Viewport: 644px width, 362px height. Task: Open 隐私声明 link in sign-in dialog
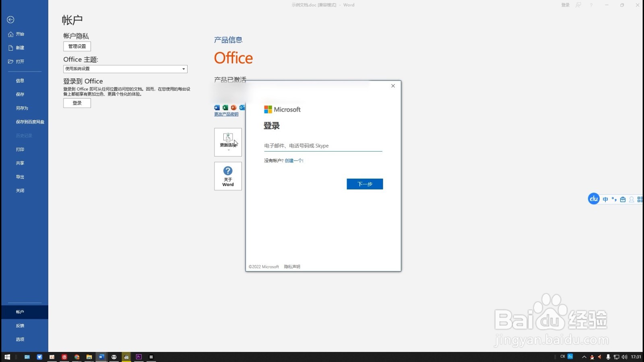[292, 267]
